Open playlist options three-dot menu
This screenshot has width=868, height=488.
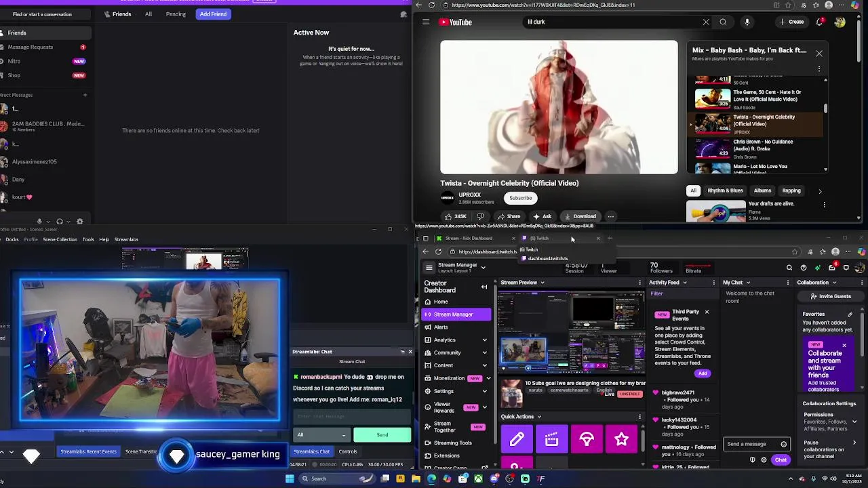pos(819,68)
